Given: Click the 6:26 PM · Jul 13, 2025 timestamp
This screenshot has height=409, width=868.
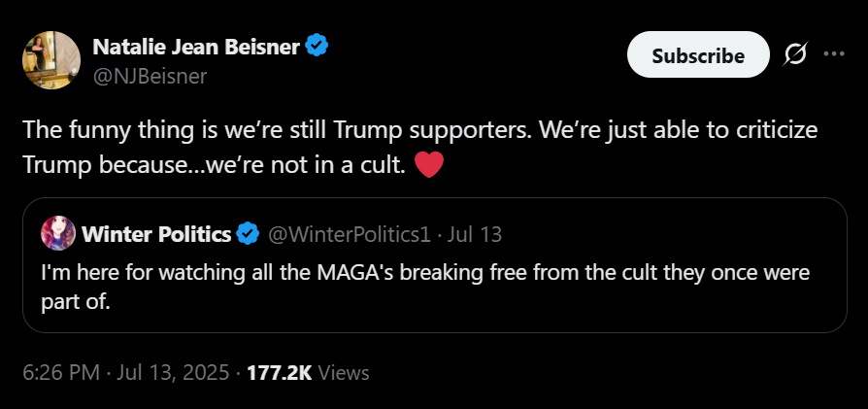Looking at the screenshot, I should 125,372.
